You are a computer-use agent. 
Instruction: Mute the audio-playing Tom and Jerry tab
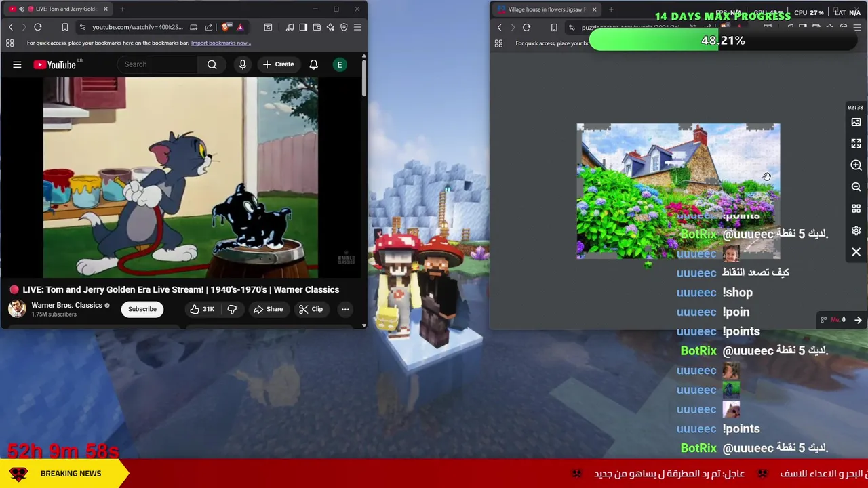coord(22,9)
